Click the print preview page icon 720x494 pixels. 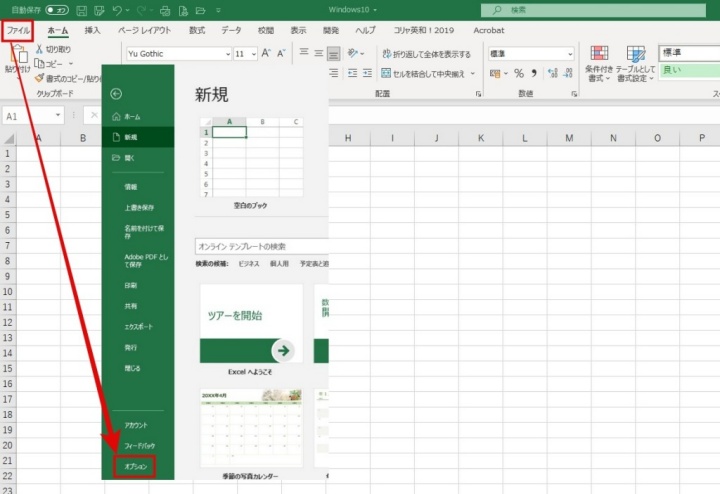pyautogui.click(x=183, y=10)
